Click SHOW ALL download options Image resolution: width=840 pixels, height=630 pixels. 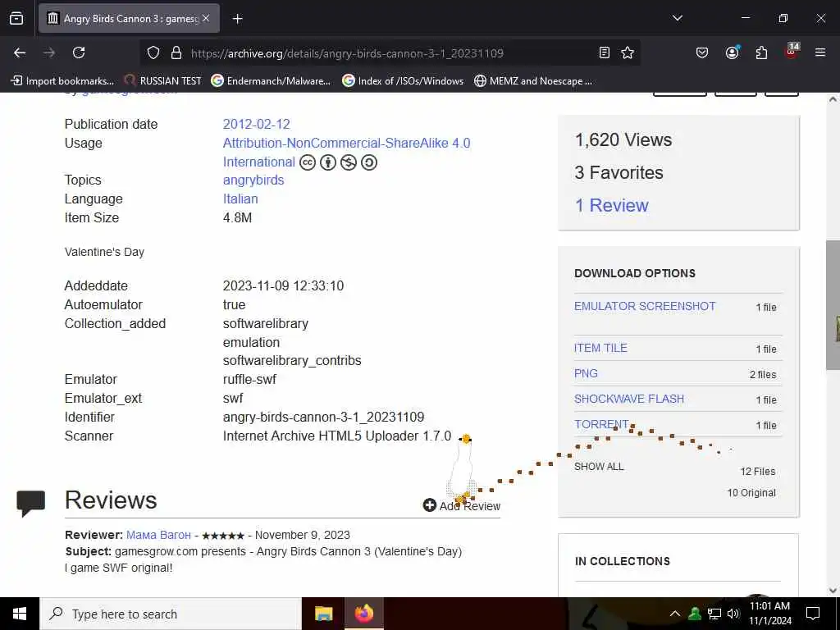click(x=598, y=467)
